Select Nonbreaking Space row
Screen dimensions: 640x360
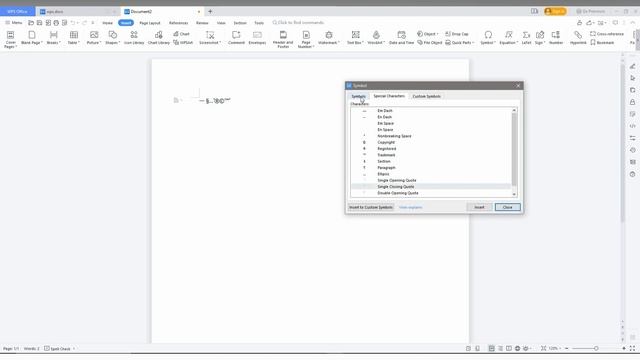[431, 136]
